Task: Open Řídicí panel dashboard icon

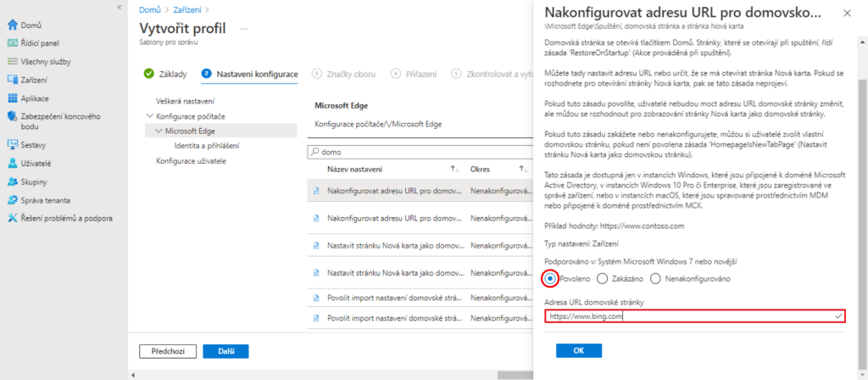Action: pyautogui.click(x=12, y=43)
